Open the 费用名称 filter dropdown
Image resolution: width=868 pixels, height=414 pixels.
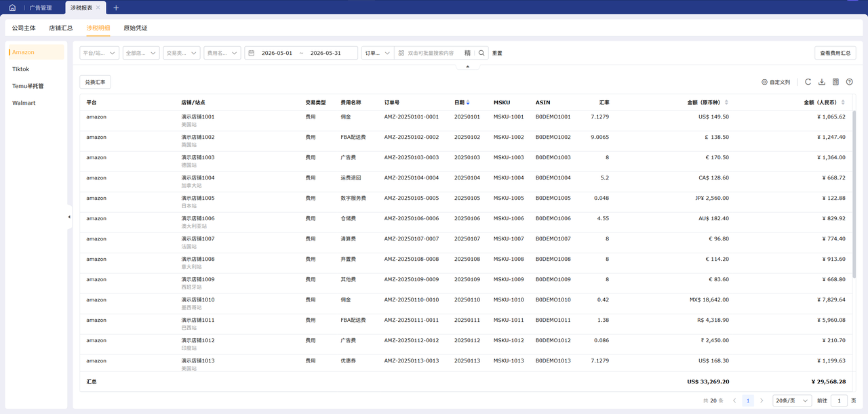click(x=222, y=53)
